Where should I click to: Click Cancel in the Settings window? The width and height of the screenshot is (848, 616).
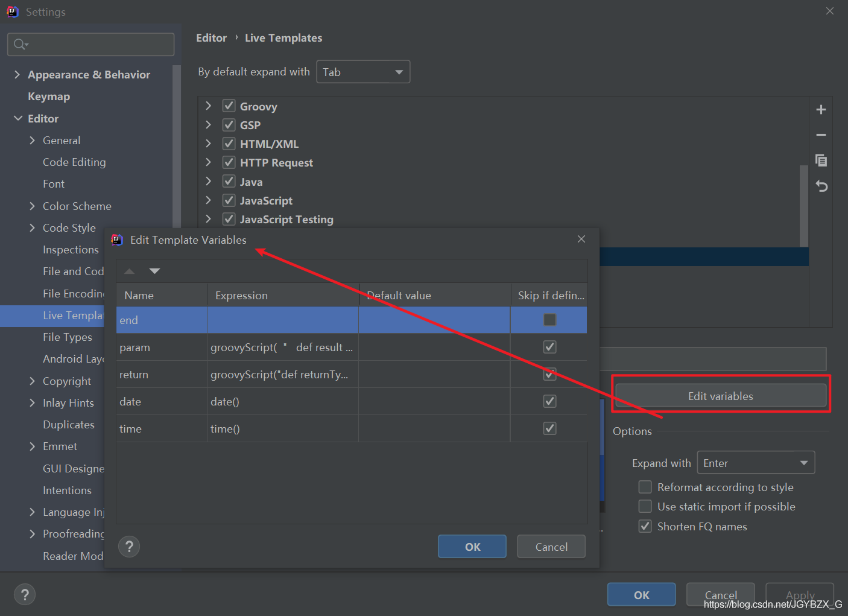(721, 595)
